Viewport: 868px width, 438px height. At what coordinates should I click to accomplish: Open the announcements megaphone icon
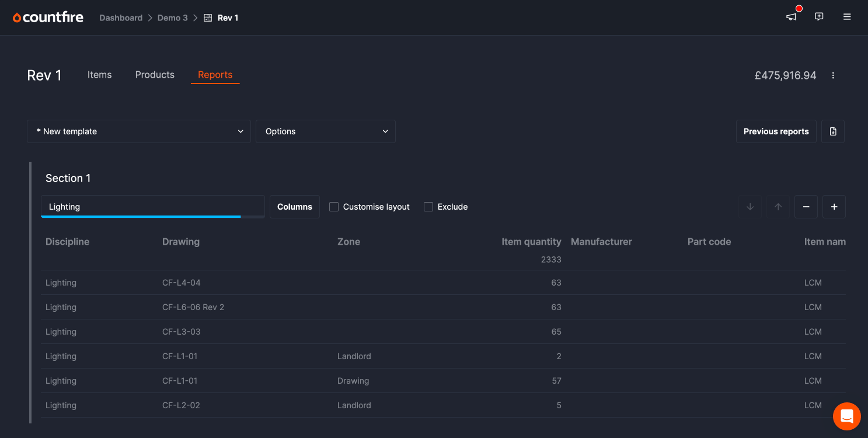(791, 17)
